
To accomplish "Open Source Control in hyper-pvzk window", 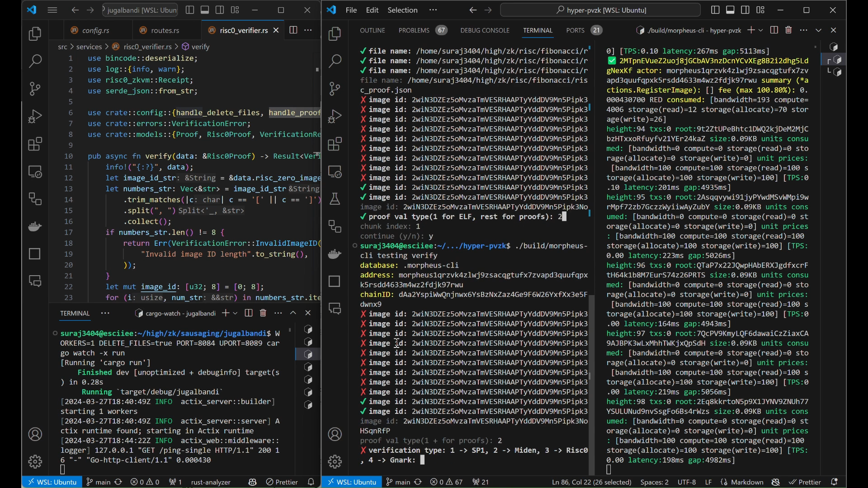I will click(x=335, y=89).
